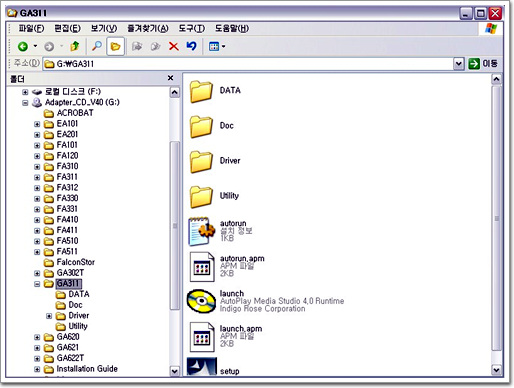Expand the GA620 folder node
This screenshot has height=388, width=514.
point(37,337)
